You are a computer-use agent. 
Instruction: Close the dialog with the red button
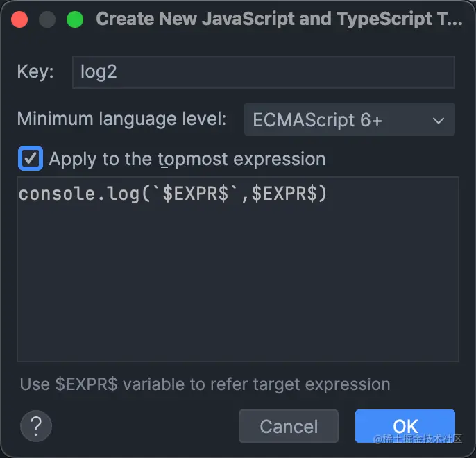click(19, 19)
